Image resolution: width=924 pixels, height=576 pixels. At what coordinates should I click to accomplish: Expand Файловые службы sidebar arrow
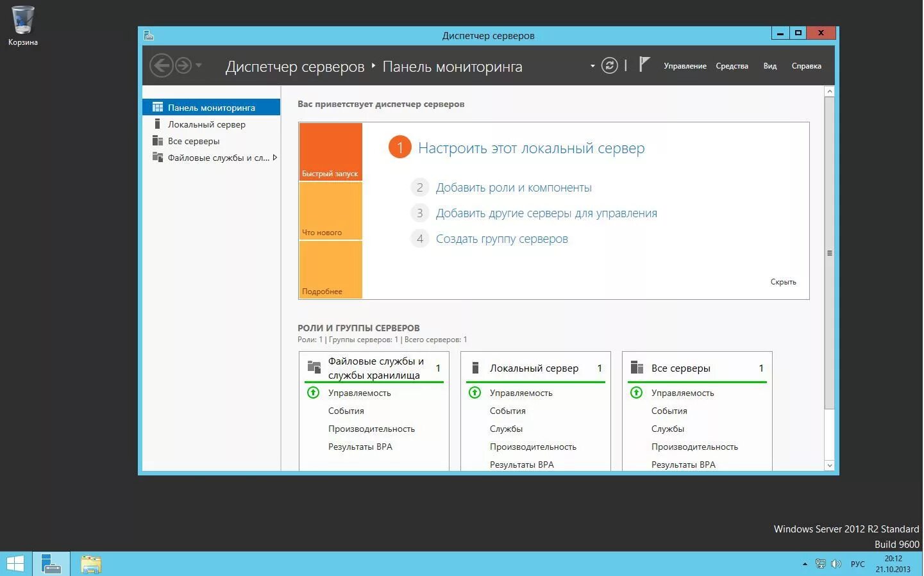coord(275,158)
